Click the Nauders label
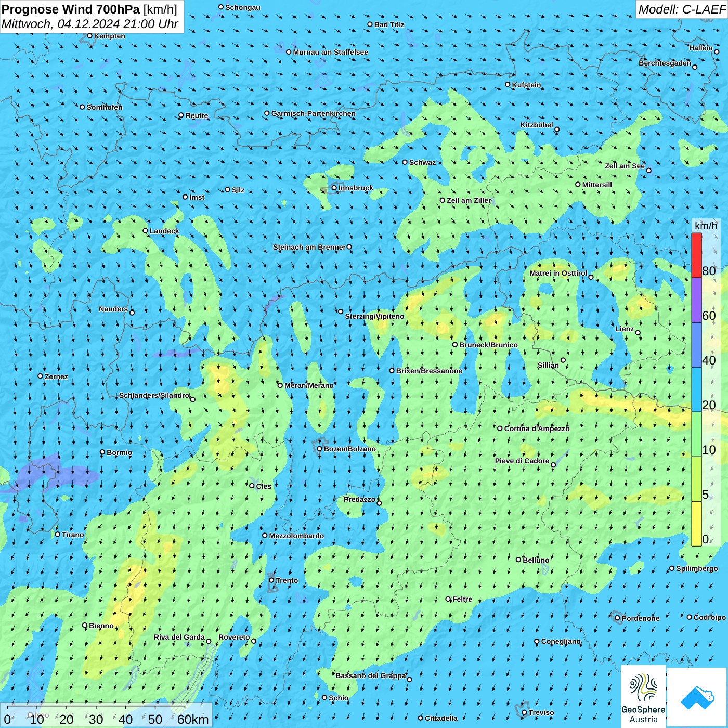Screen dimensions: 728x728 pos(113,309)
